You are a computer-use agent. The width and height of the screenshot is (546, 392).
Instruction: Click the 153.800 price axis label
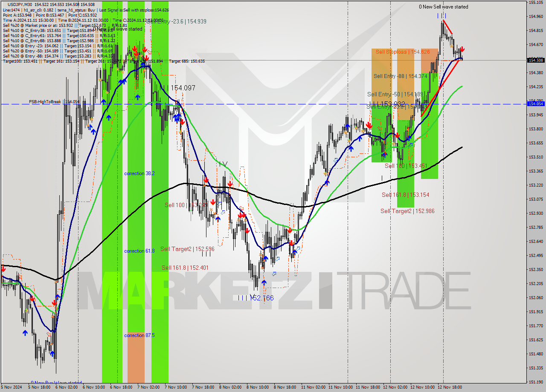(x=536, y=129)
